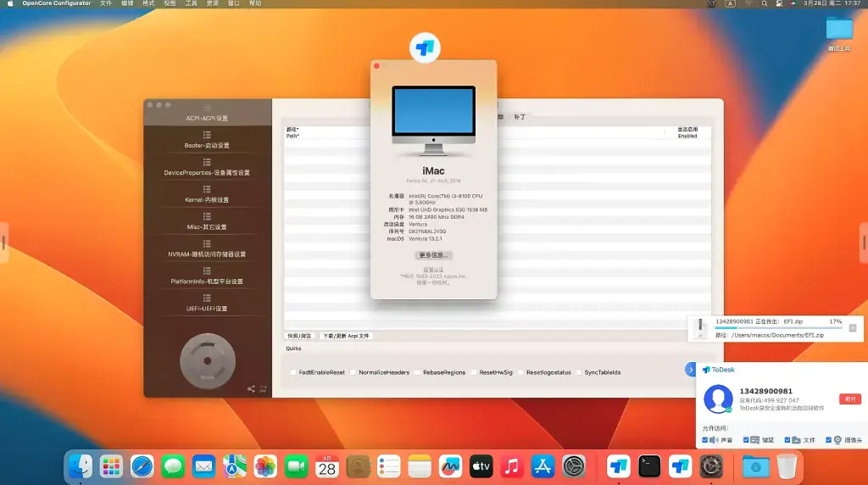Enable the RebaseRegions quirk checkbox
Image resolution: width=868 pixels, height=485 pixels.
(418, 372)
